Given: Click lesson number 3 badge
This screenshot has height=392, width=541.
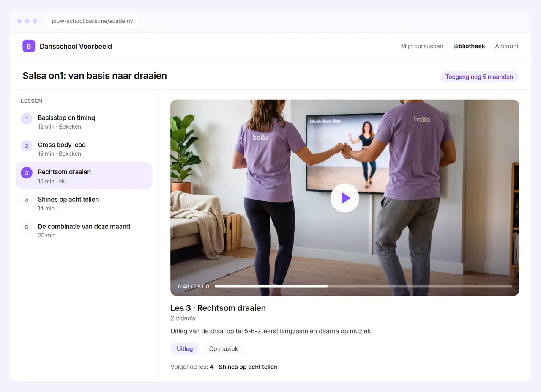Looking at the screenshot, I should pos(27,173).
